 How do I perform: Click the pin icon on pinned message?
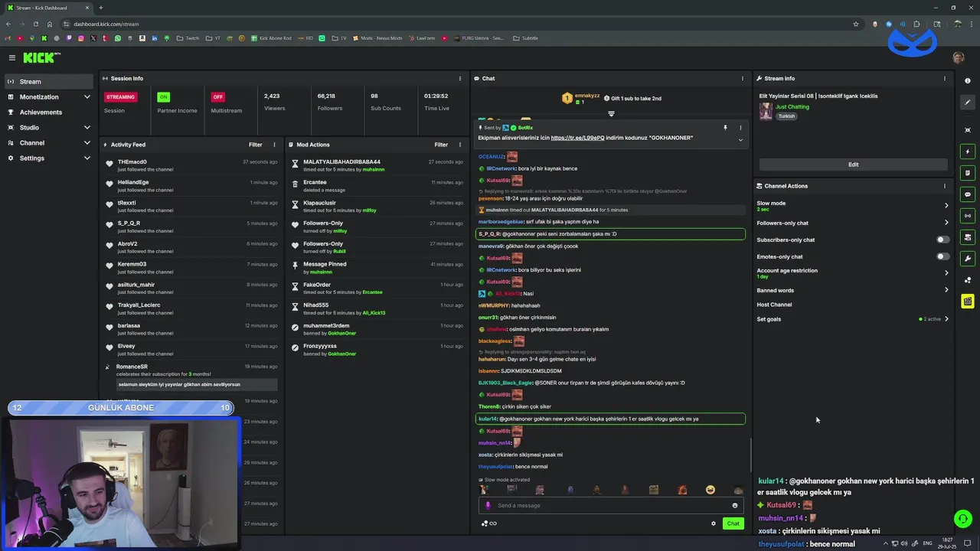point(725,128)
